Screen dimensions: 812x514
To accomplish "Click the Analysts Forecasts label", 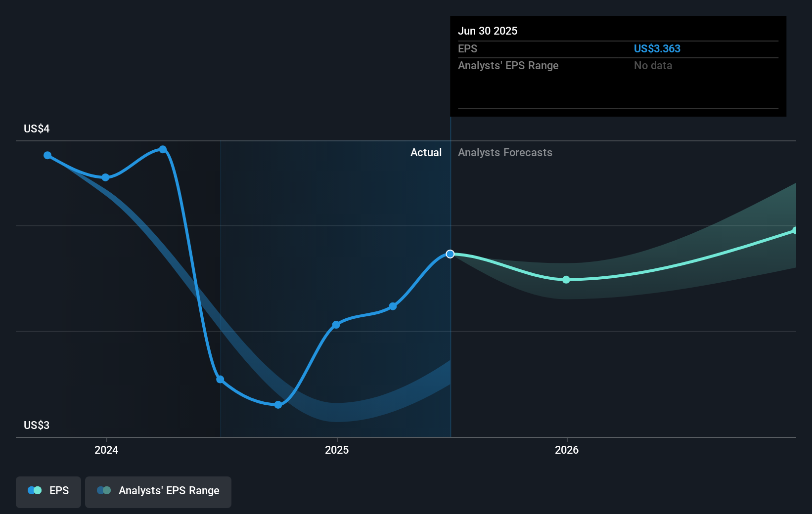I will pyautogui.click(x=505, y=153).
